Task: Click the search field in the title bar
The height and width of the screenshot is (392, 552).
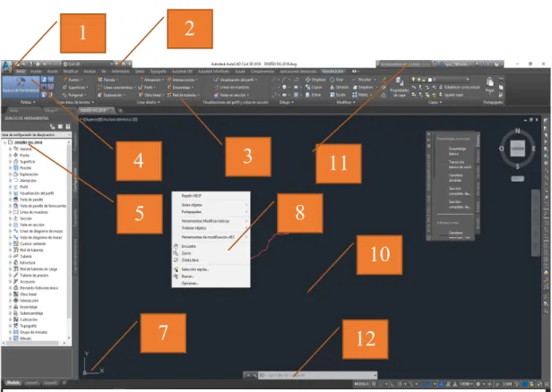Action: click(x=405, y=64)
